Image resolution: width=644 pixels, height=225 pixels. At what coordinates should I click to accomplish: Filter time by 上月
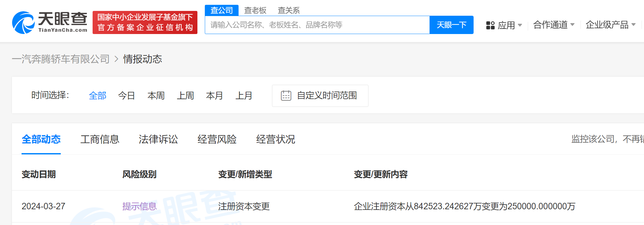coord(244,96)
